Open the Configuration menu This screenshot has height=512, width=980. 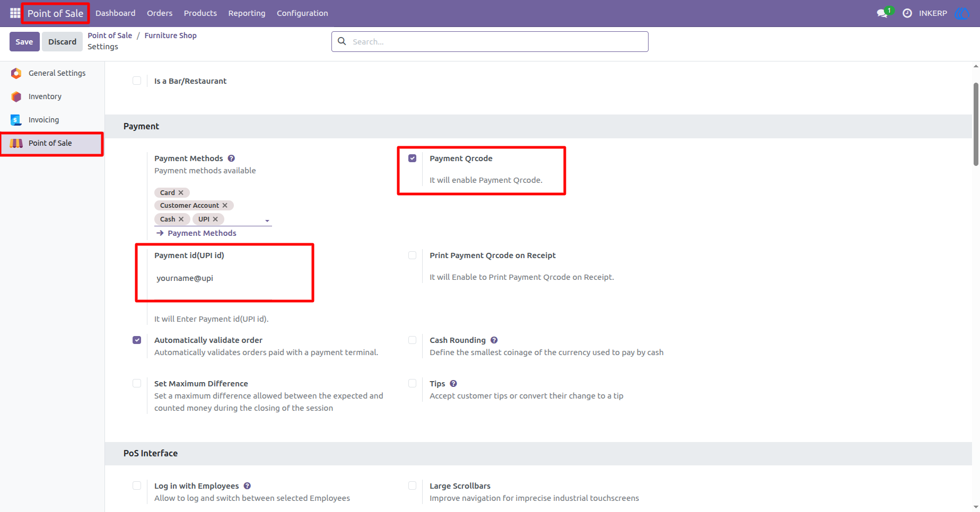click(302, 13)
